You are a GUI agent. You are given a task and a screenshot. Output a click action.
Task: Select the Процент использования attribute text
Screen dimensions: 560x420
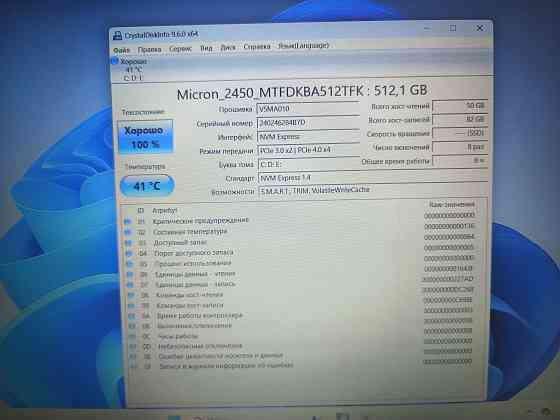click(193, 264)
